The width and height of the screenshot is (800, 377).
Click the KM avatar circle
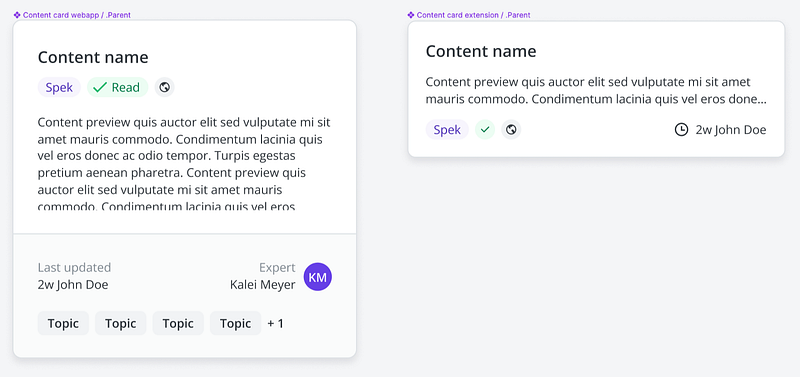click(x=318, y=277)
